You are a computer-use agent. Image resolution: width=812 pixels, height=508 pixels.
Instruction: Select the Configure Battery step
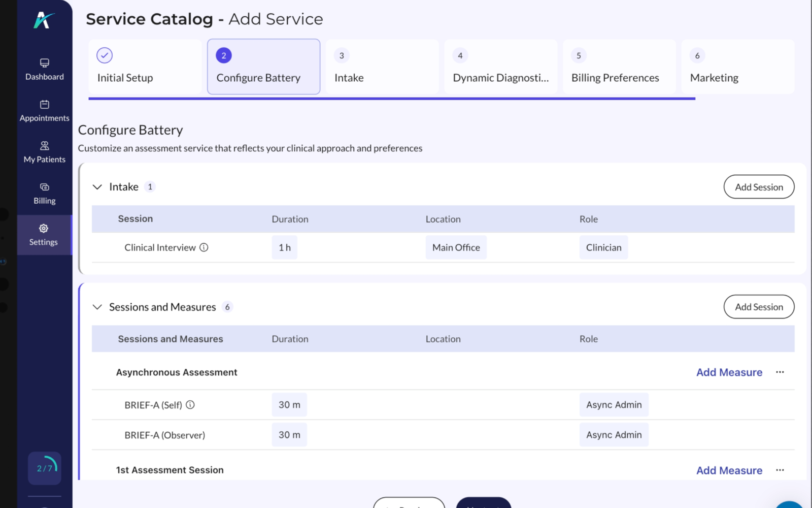[264, 67]
